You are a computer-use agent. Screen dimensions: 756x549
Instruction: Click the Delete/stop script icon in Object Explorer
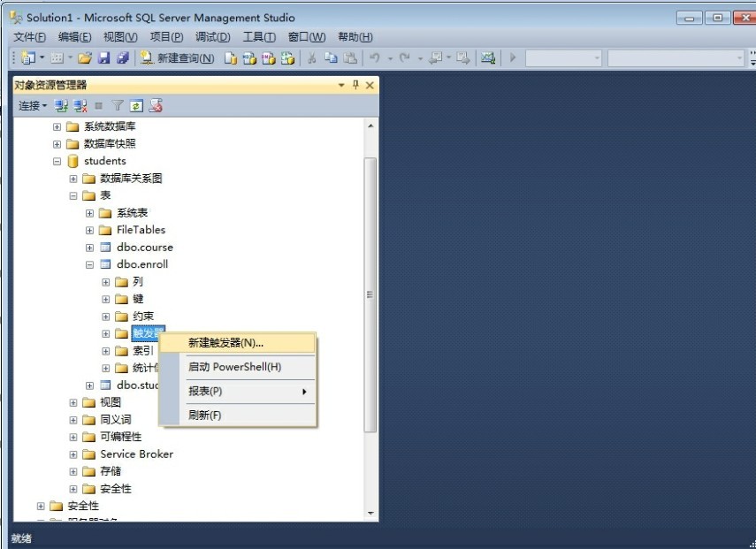(156, 105)
